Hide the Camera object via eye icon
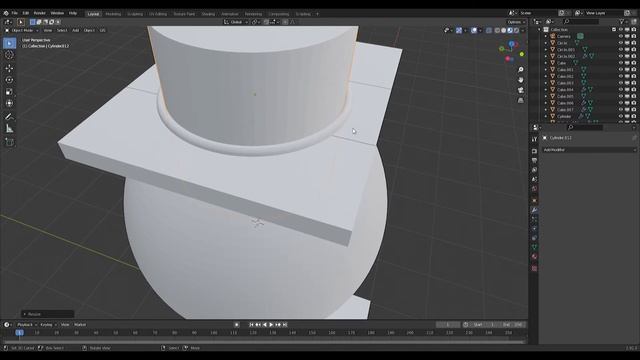This screenshot has width=640, height=360. [620, 36]
